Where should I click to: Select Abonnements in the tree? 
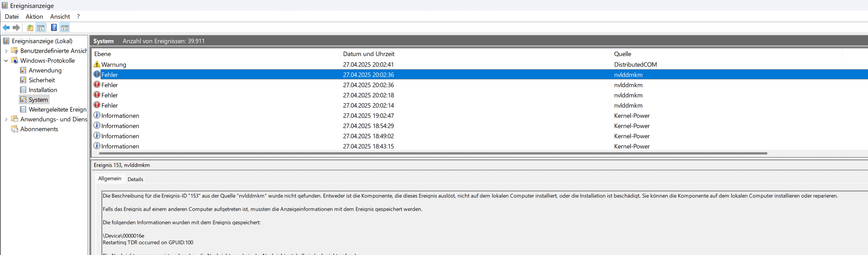39,129
